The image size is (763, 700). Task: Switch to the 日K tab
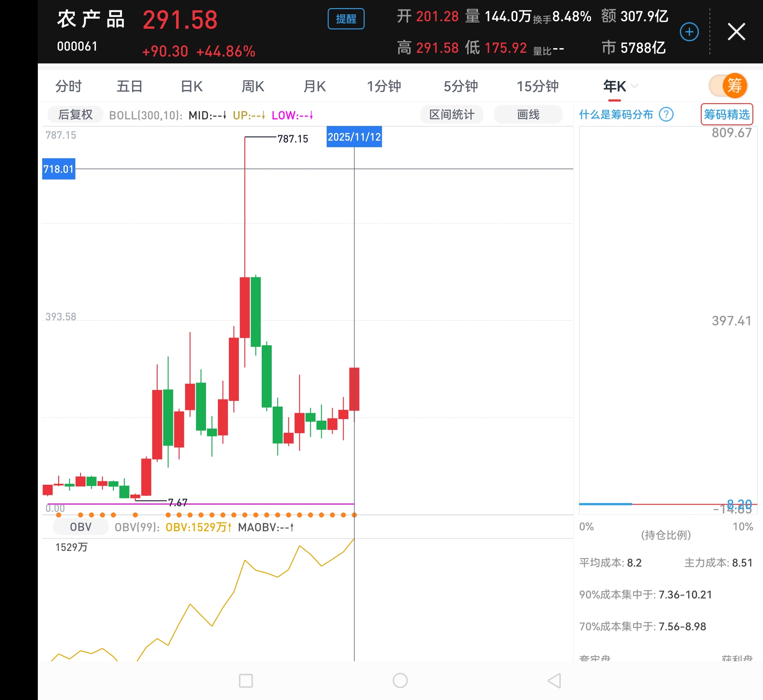tap(192, 86)
